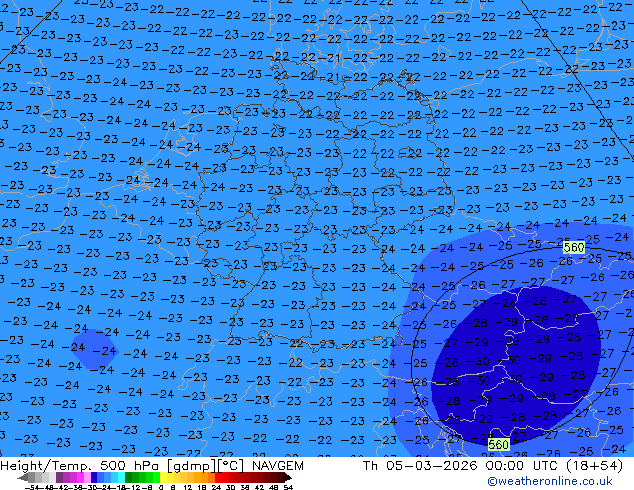Click the forecast date 'Th 05-03-2026'
The image size is (634, 490).
pyautogui.click(x=420, y=466)
